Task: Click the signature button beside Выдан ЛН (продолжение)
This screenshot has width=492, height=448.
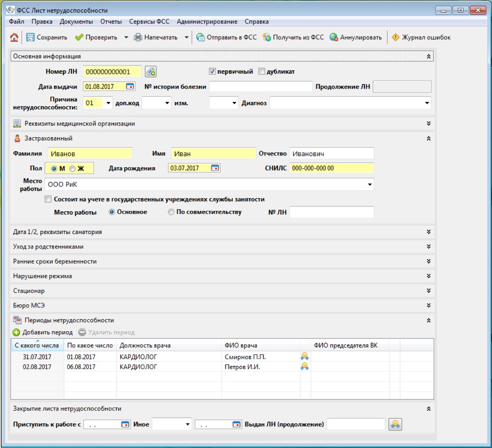Action: point(395,424)
